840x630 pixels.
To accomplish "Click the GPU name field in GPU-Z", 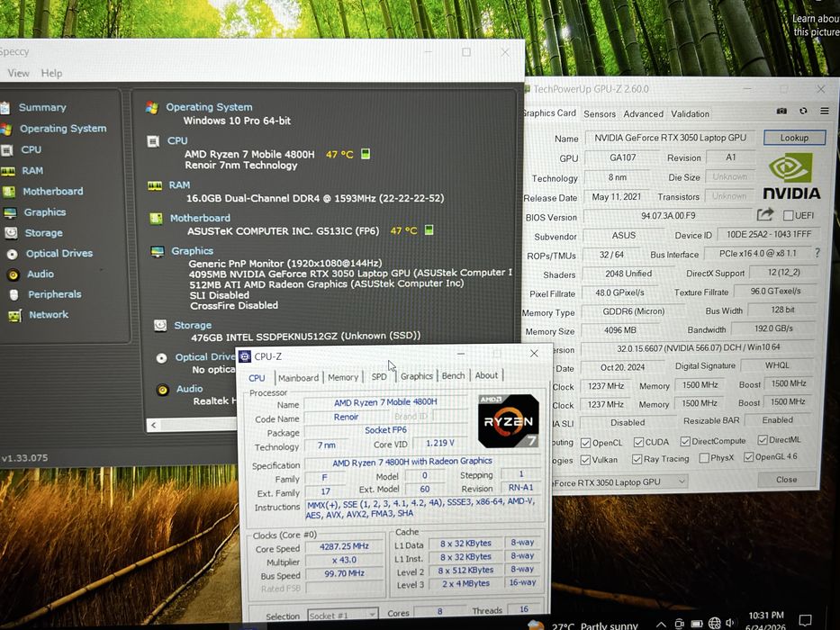I will 670,138.
